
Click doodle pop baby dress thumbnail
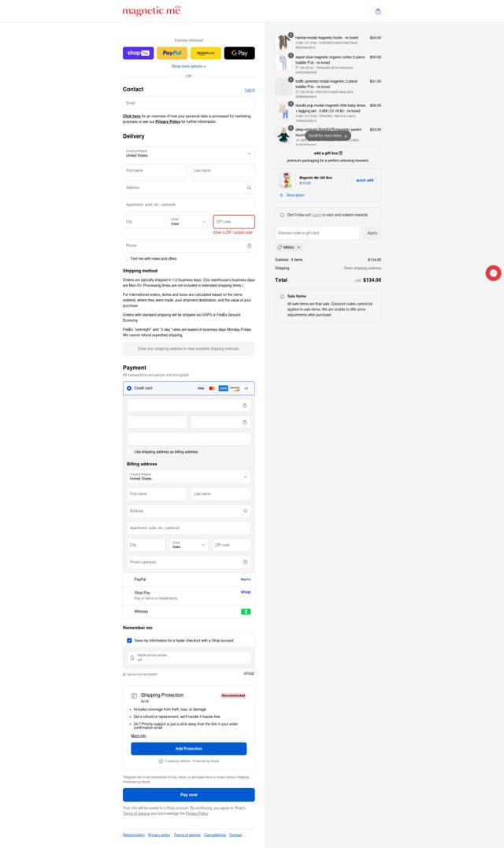tap(283, 111)
